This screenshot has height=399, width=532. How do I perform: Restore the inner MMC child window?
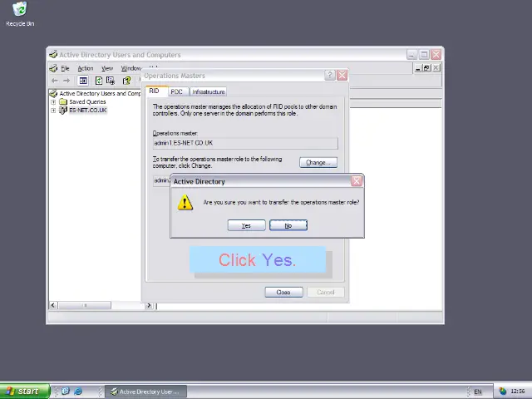point(426,68)
